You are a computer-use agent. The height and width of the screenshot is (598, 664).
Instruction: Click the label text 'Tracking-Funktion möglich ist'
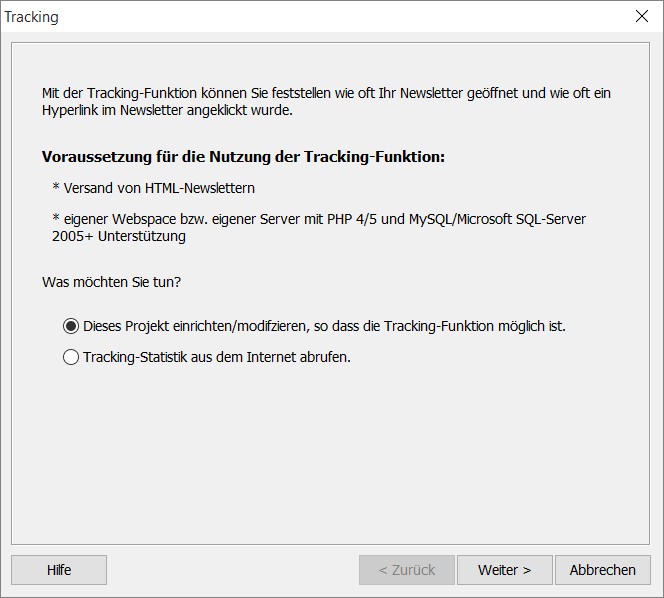pos(474,326)
